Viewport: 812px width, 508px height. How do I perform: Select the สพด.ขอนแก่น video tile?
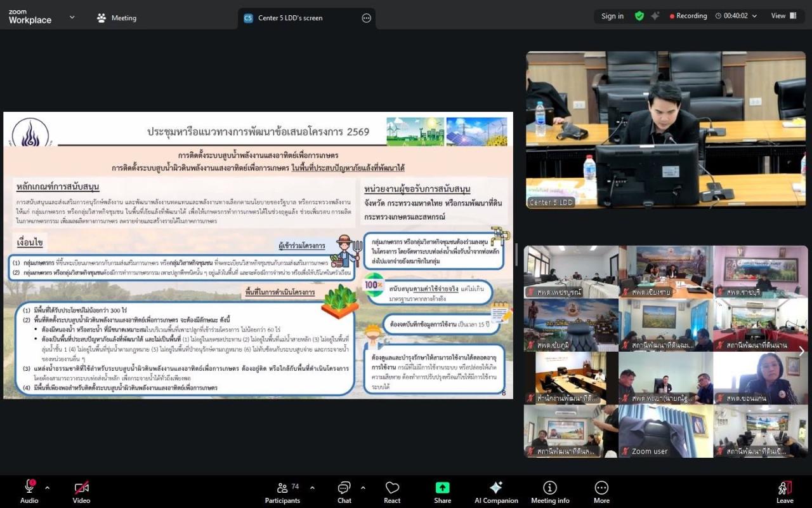(x=761, y=378)
